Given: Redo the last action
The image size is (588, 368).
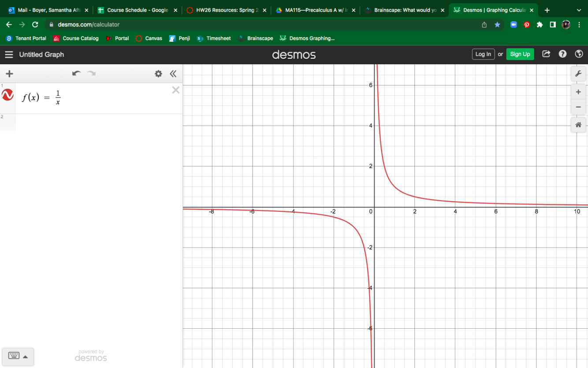Looking at the screenshot, I should (x=91, y=73).
